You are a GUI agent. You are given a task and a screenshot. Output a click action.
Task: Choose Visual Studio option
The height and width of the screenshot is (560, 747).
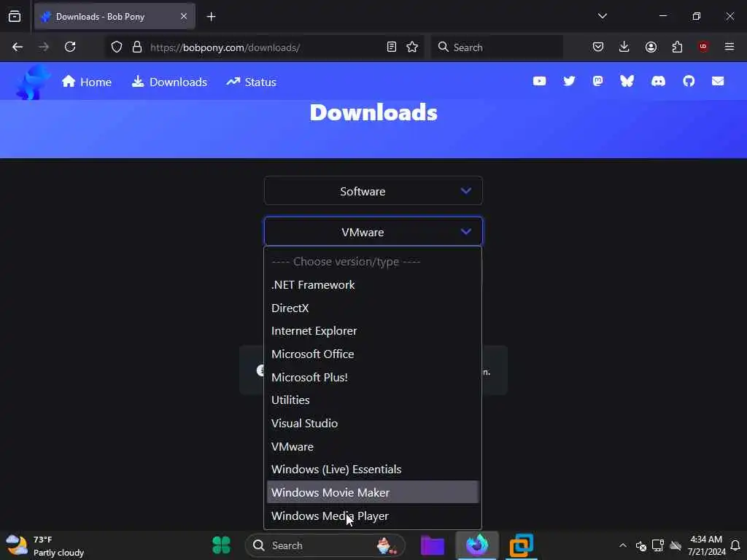(373, 424)
